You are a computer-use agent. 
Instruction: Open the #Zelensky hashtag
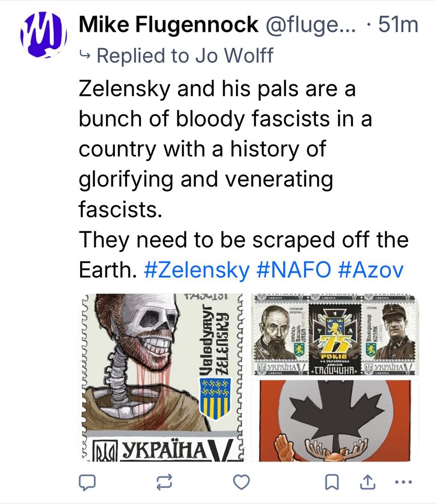point(197,269)
